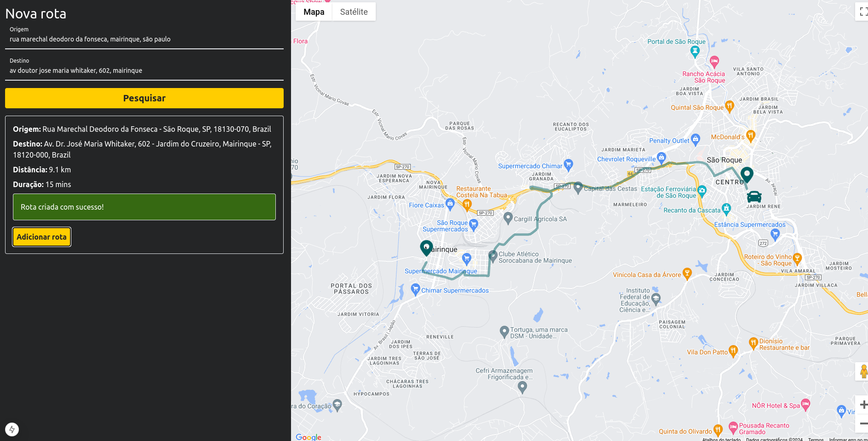The width and height of the screenshot is (868, 441).
Task: Click the Adicionar rota button
Action: point(41,237)
